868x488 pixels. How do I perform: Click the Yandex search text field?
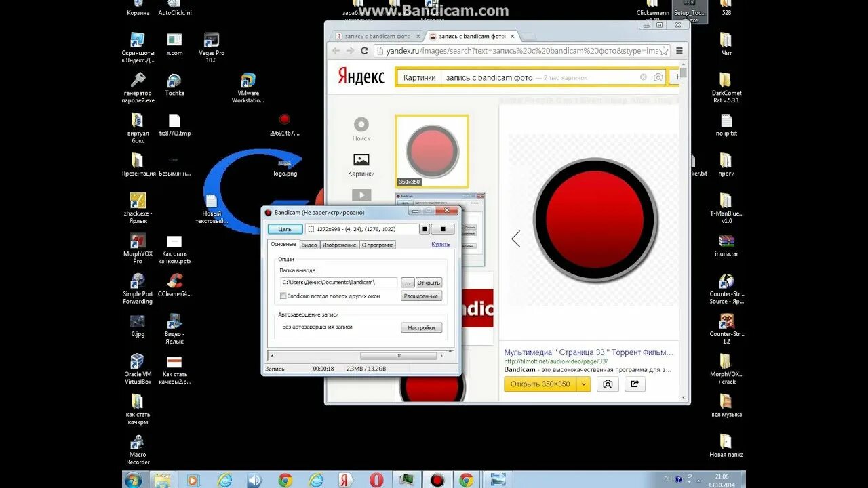(539, 77)
